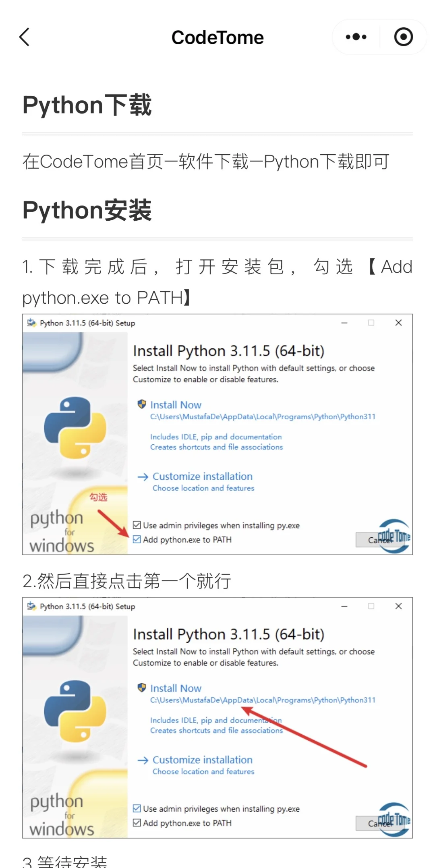Tap the text 在CodeTome首页—软件下载—Python下载即可

206,162
